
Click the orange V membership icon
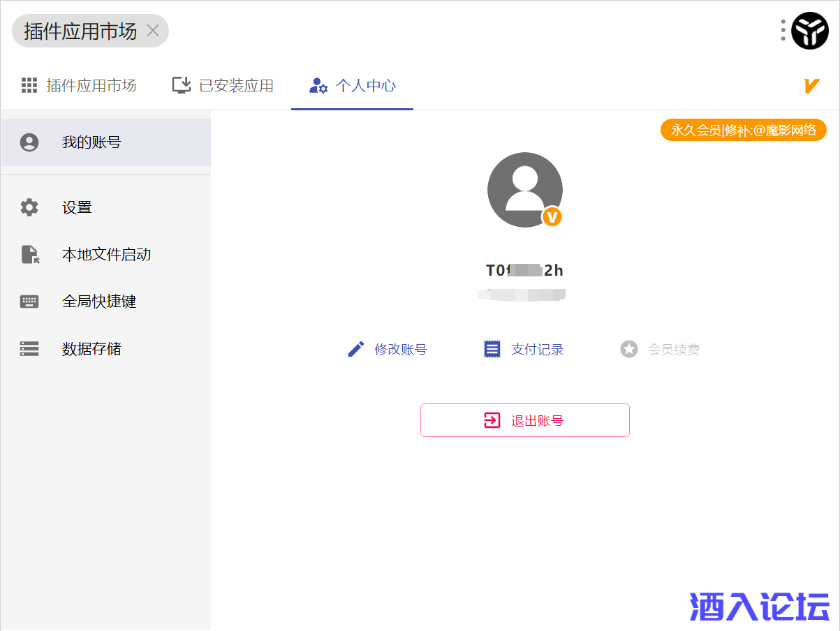[811, 86]
